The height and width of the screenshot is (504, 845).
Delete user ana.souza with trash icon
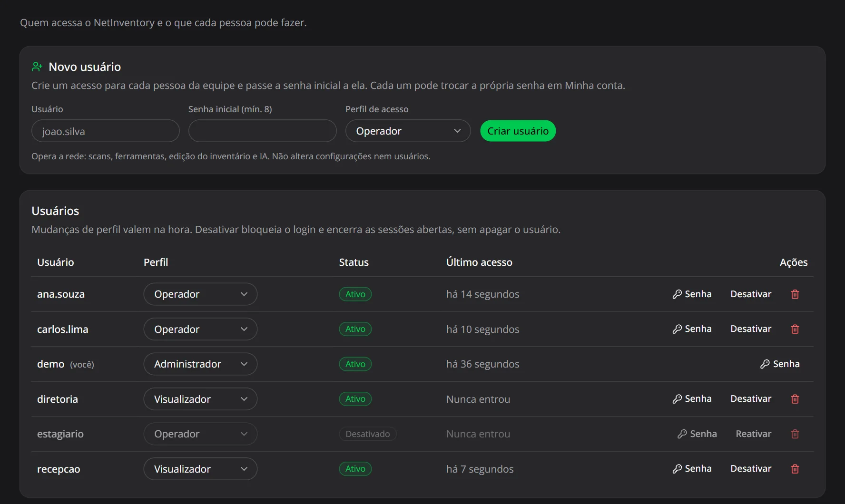point(795,294)
